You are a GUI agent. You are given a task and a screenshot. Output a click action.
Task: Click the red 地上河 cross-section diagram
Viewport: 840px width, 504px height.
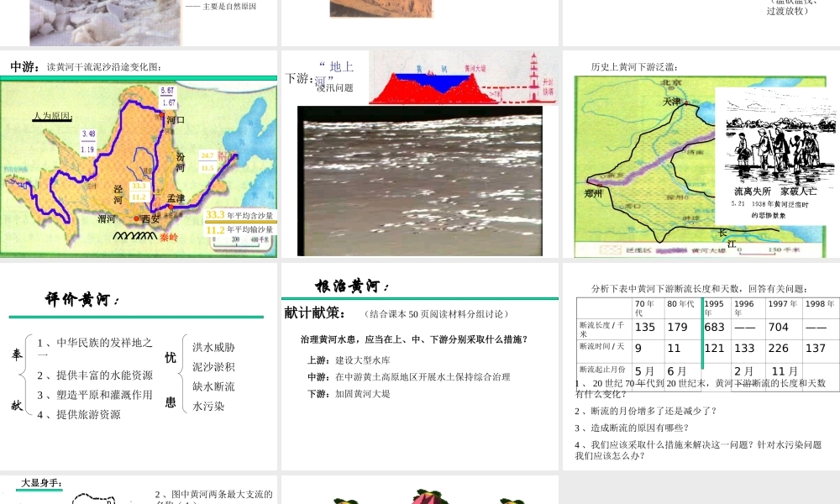[464, 78]
